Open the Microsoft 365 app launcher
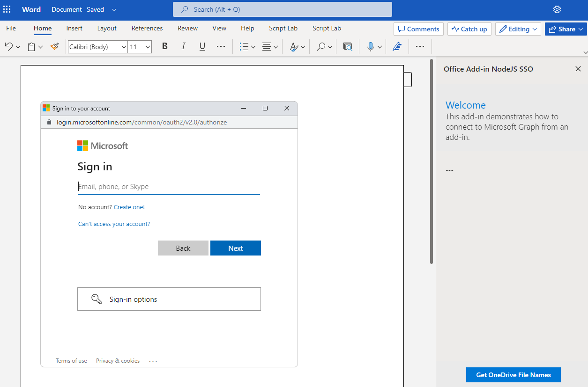This screenshot has height=387, width=588. tap(7, 9)
